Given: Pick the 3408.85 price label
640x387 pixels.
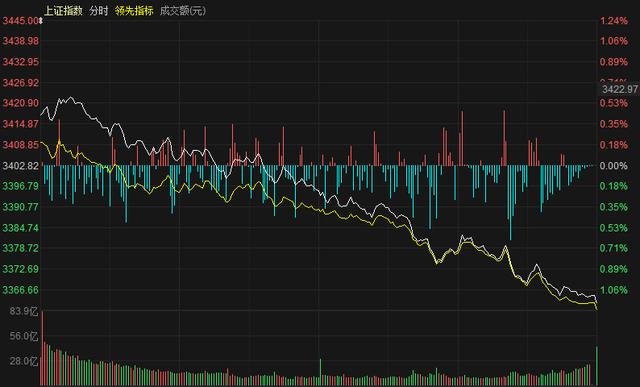Looking at the screenshot, I should pyautogui.click(x=21, y=145).
